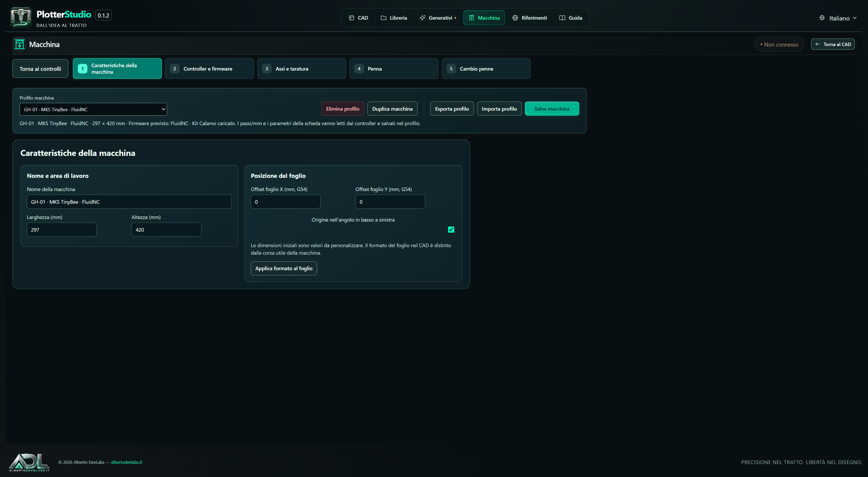Screen dimensions: 868x477
Task: Focus the Nome della macchina field
Action: (x=129, y=202)
